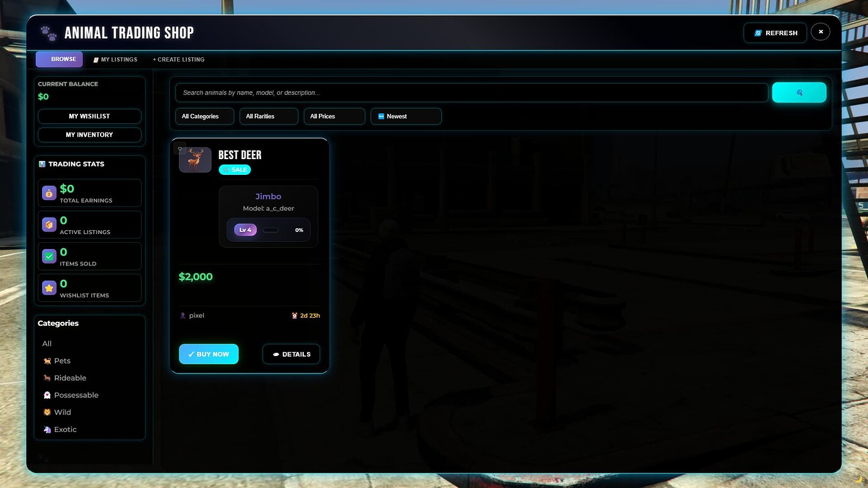Click the Best Deer listing title
Viewport: 868px width, 488px height.
coord(240,155)
